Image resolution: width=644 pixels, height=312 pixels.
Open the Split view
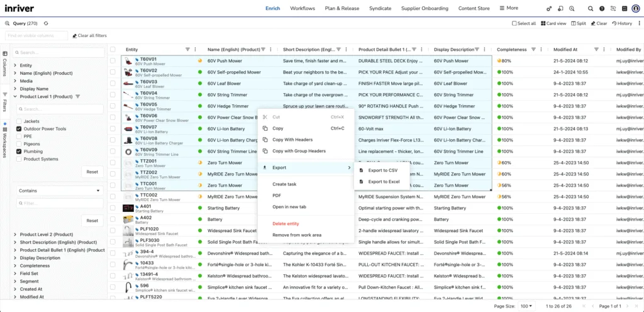[578, 23]
